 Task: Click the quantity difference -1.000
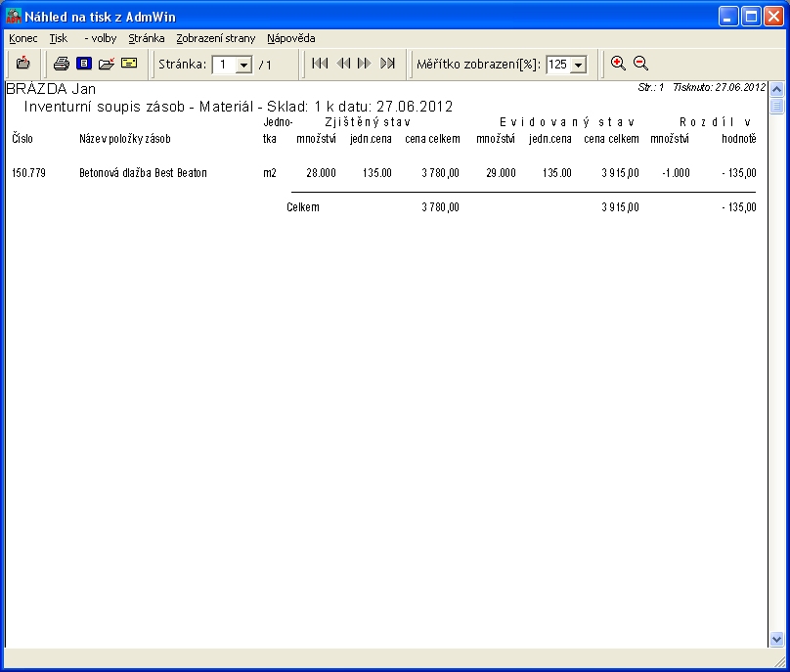677,173
